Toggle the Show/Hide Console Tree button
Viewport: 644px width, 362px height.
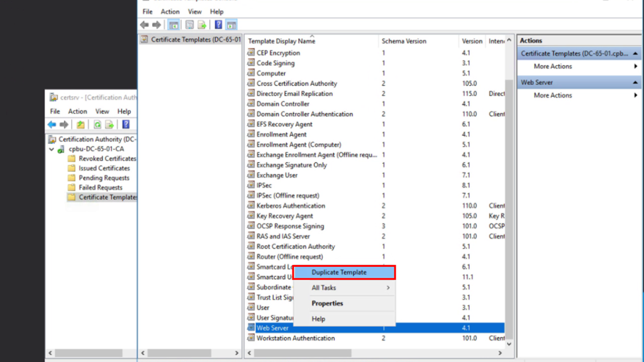[174, 25]
